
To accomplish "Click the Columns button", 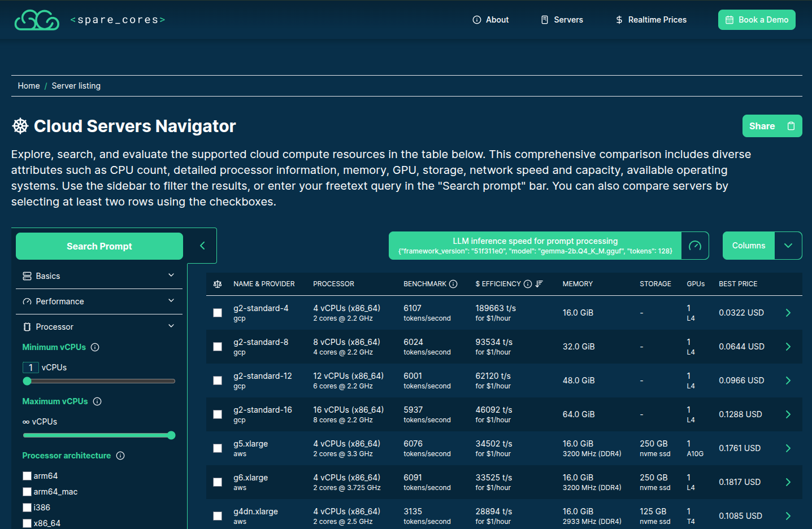I will click(749, 246).
